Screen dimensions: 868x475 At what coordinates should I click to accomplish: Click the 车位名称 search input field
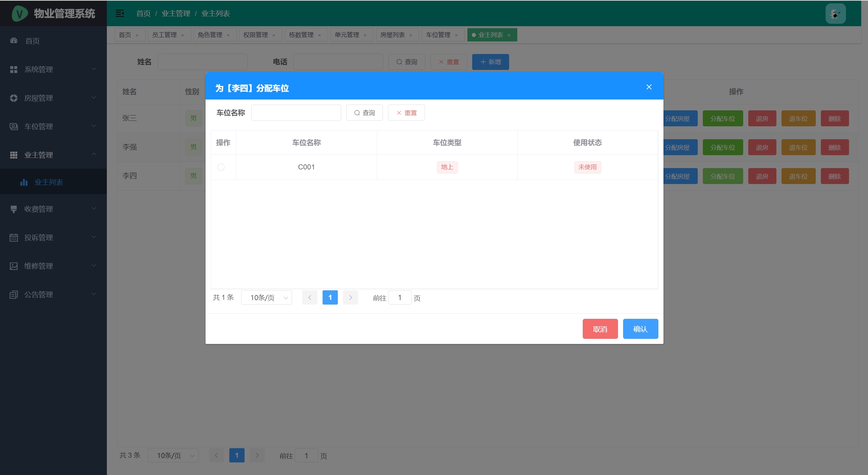click(x=296, y=113)
